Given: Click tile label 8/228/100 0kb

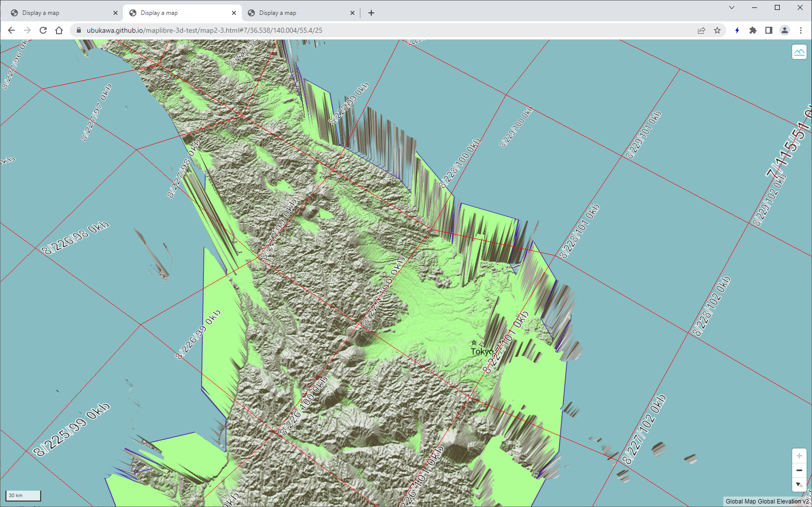Looking at the screenshot, I should click(x=460, y=163).
